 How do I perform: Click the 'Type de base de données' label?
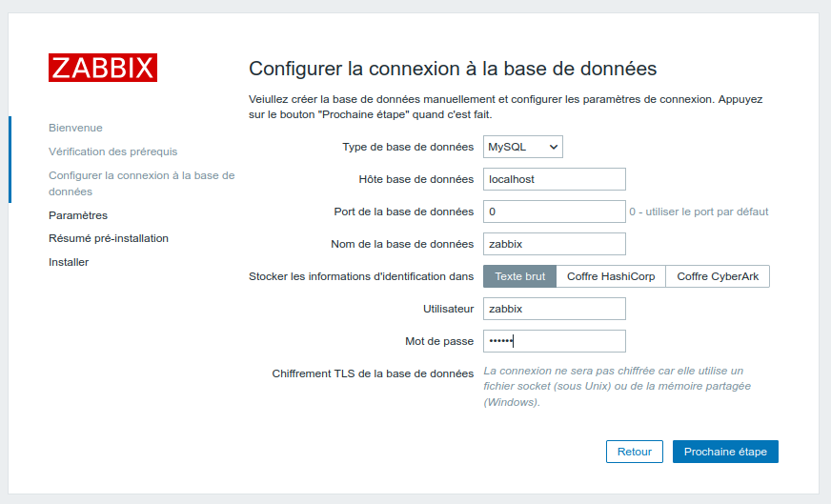(408, 147)
